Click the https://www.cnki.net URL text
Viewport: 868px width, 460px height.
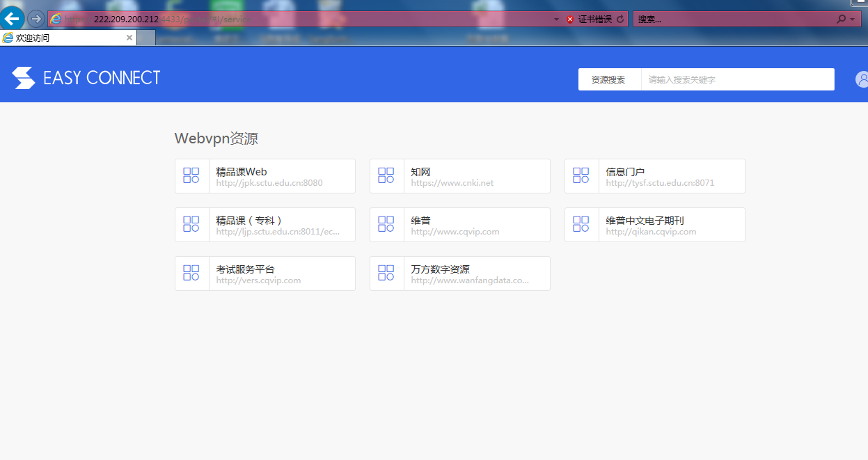(x=452, y=183)
